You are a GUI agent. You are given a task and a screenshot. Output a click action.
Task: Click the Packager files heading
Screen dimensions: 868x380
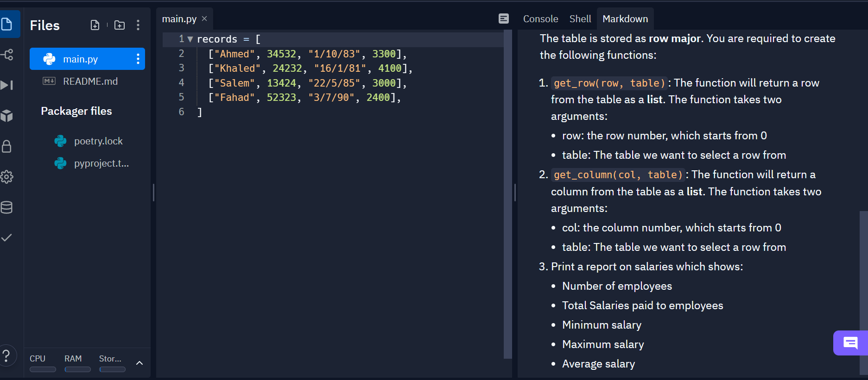point(76,111)
